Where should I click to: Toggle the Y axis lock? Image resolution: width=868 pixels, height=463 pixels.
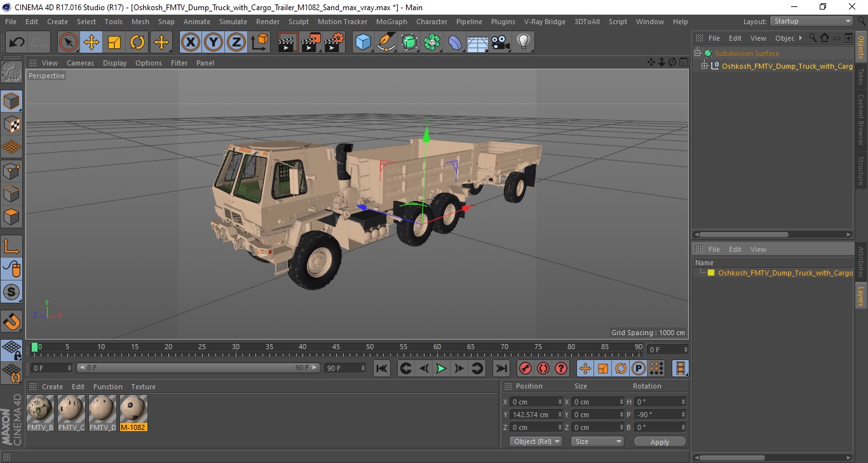pyautogui.click(x=214, y=43)
